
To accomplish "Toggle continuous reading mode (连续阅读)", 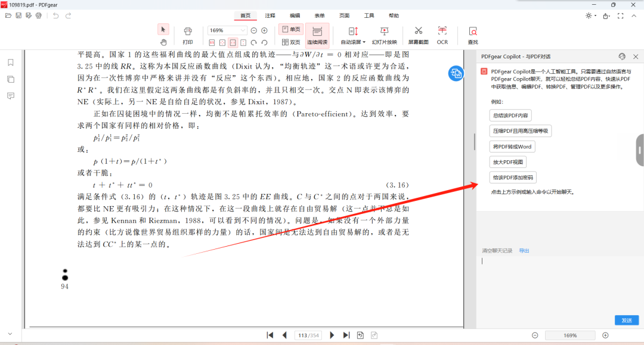I will pyautogui.click(x=317, y=35).
